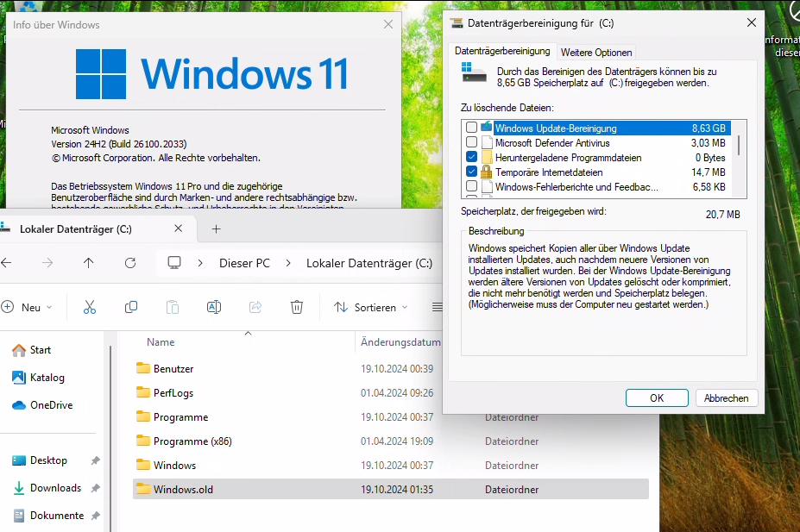Click the Copy icon in Explorer toolbar
800x532 pixels.
pos(131,307)
